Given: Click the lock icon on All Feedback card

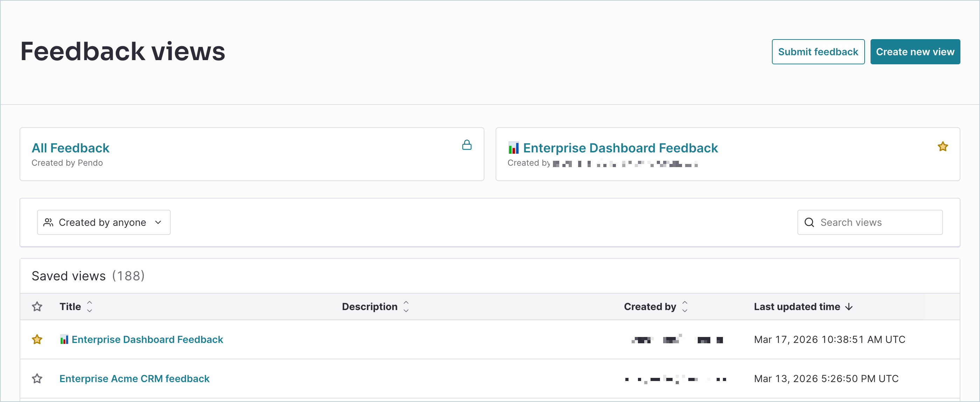Looking at the screenshot, I should [x=467, y=145].
